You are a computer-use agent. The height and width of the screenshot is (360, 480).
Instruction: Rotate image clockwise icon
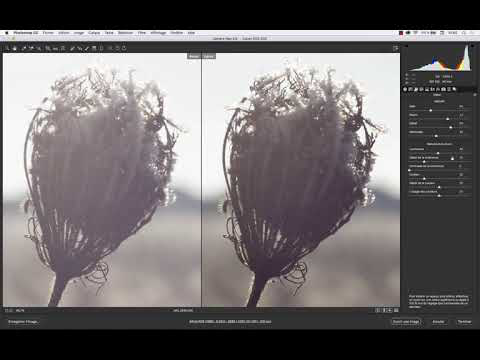(124, 48)
